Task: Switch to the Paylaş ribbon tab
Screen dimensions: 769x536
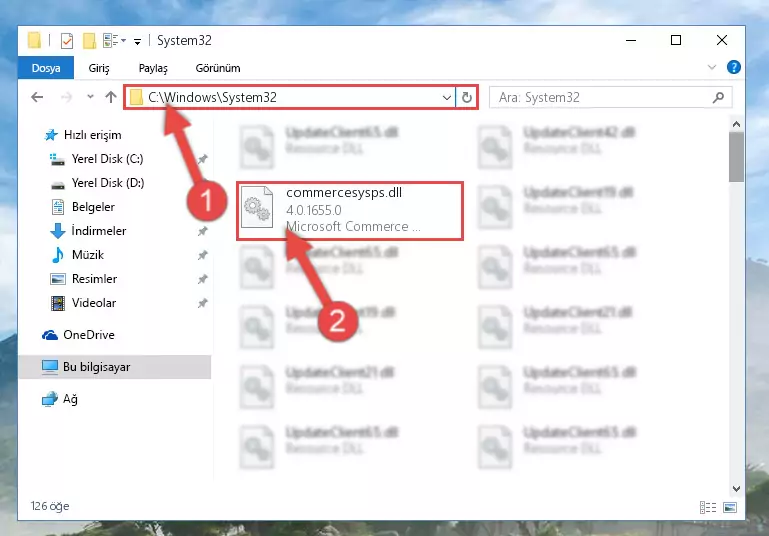Action: 153,68
